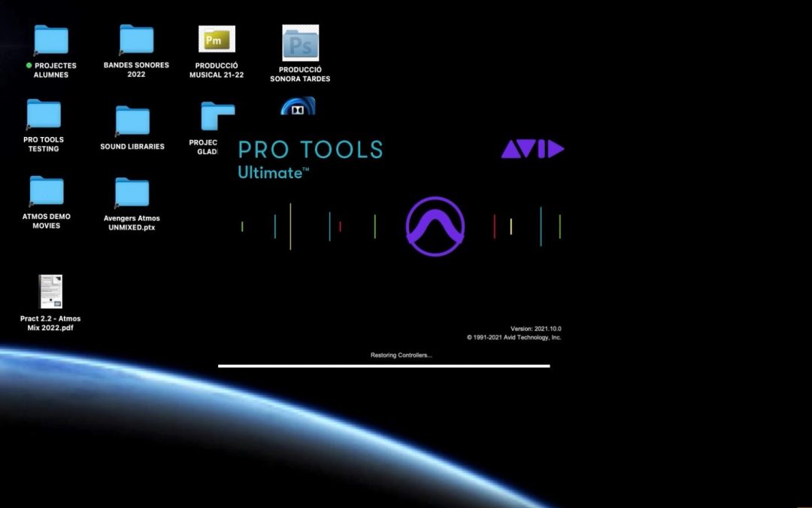Screen dimensions: 812x508
Task: Click the 1991-2021 Avid Technology copyright text
Action: pos(514,337)
